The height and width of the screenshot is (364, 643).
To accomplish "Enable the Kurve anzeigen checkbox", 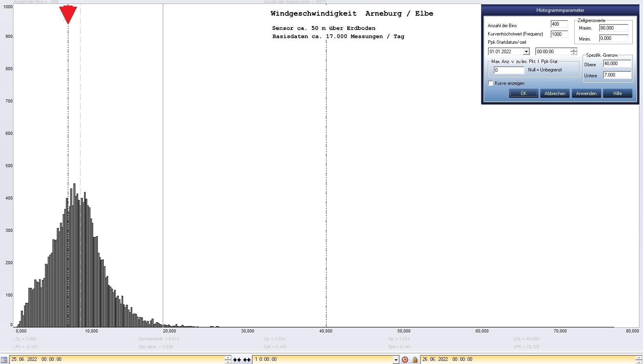I will [x=491, y=83].
